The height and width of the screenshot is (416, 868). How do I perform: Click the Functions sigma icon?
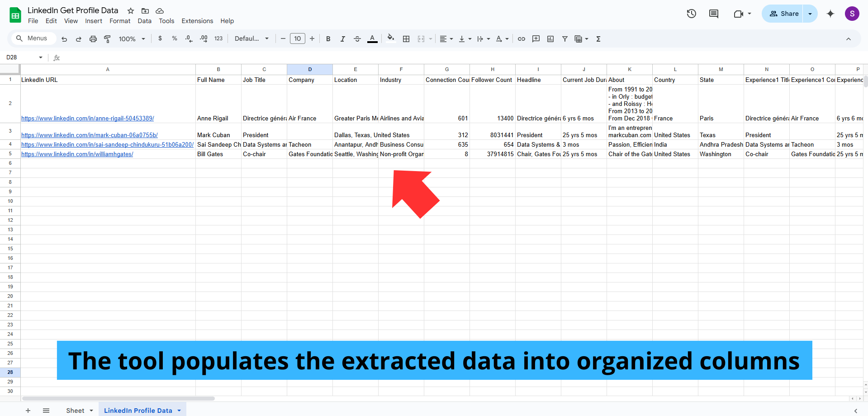tap(598, 39)
